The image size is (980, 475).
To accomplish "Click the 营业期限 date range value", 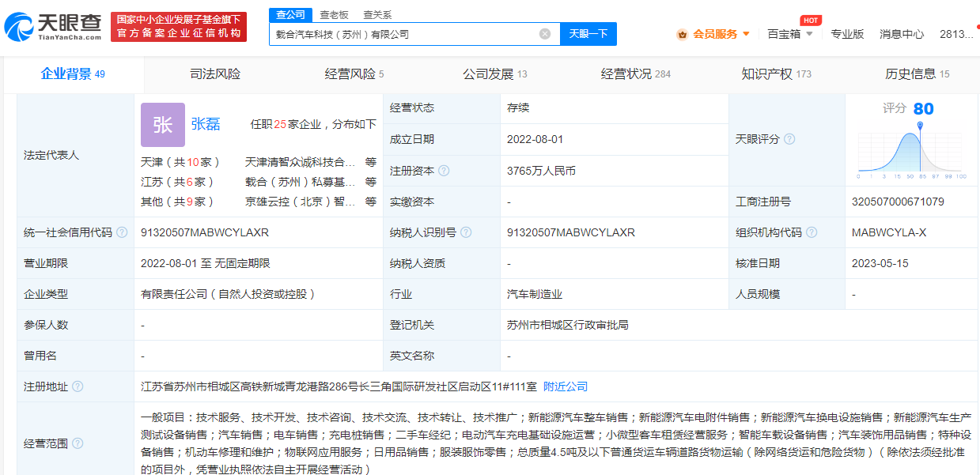I will [207, 263].
